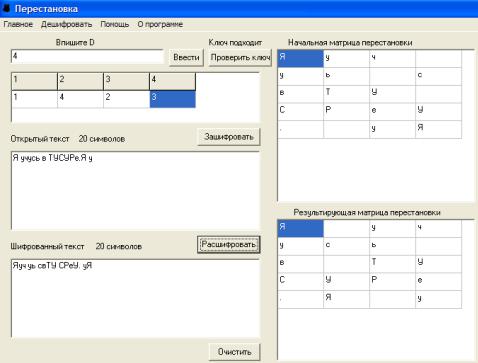Click the Открытый текст label
478x363 pixels.
[40, 139]
